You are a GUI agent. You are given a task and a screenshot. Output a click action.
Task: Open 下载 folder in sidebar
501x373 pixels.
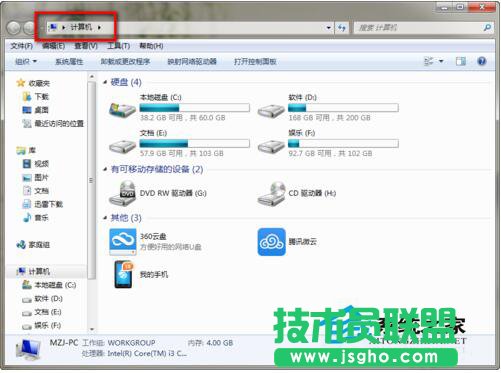tap(36, 97)
